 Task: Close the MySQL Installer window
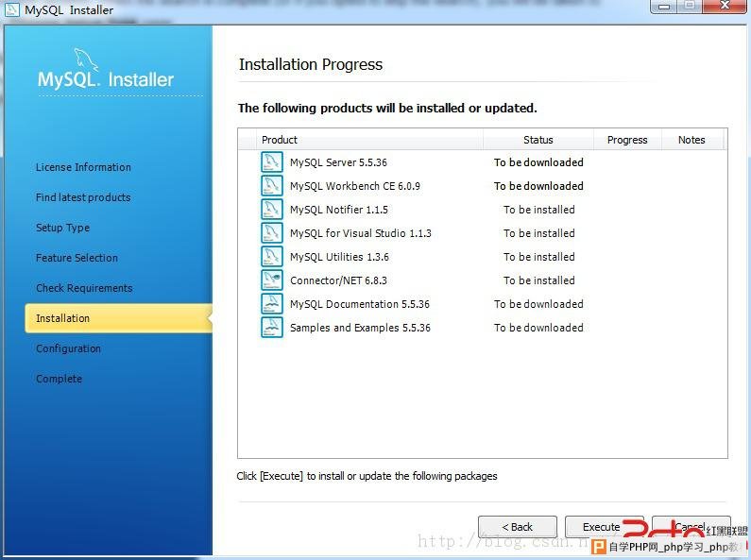tap(725, 7)
